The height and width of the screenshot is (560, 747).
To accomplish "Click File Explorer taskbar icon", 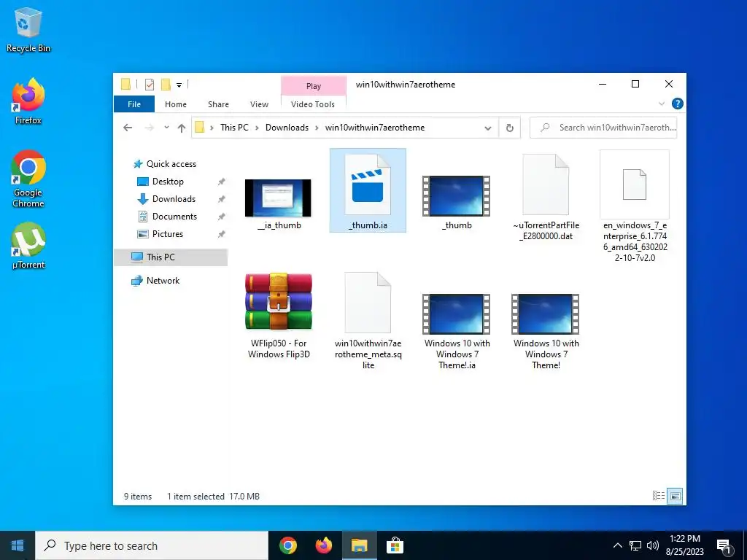I will (x=359, y=545).
